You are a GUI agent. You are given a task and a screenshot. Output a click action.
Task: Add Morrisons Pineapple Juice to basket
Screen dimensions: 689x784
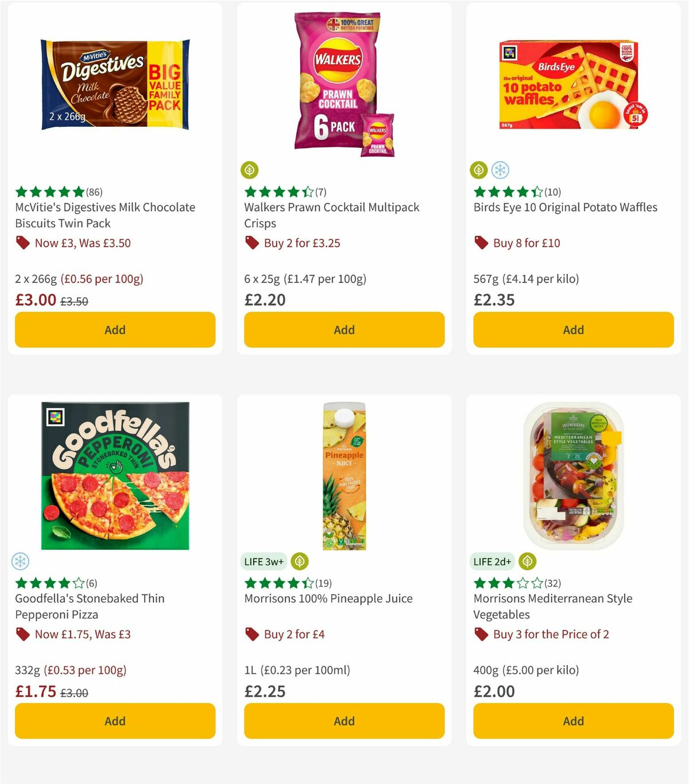pyautogui.click(x=344, y=721)
